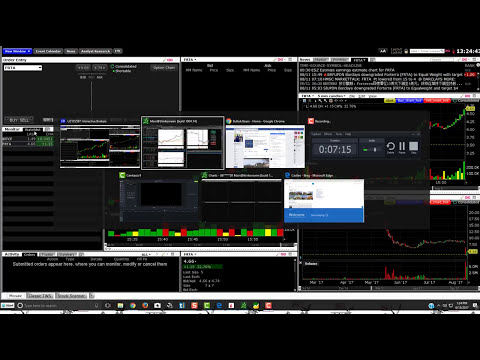480x360 pixels.
Task: Click the blue buy chart button
Action: coord(409,100)
